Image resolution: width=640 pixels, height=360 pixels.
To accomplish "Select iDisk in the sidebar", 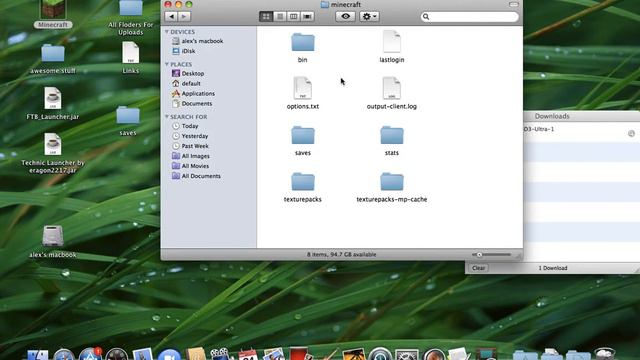I will pos(184,51).
